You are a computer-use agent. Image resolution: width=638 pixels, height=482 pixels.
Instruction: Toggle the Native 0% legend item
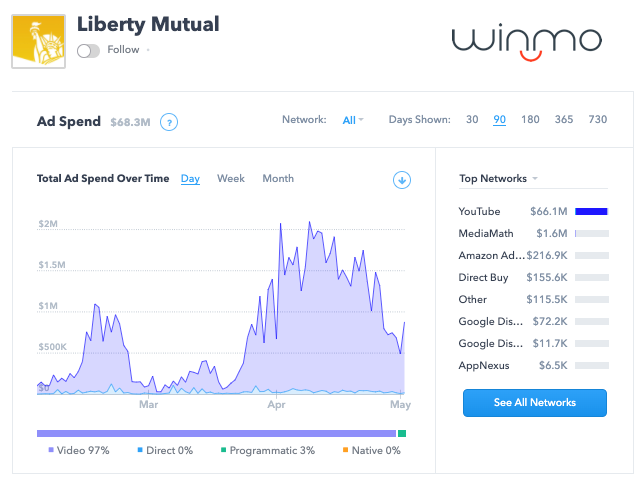coord(372,450)
